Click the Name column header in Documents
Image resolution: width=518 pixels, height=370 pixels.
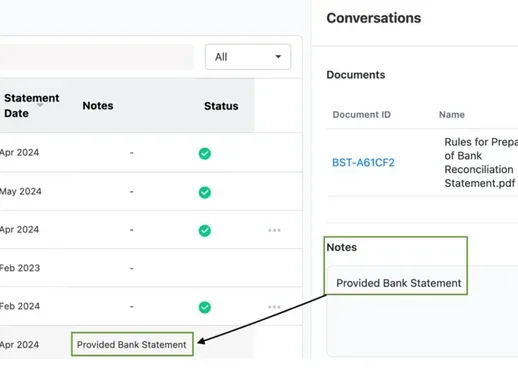pos(452,115)
